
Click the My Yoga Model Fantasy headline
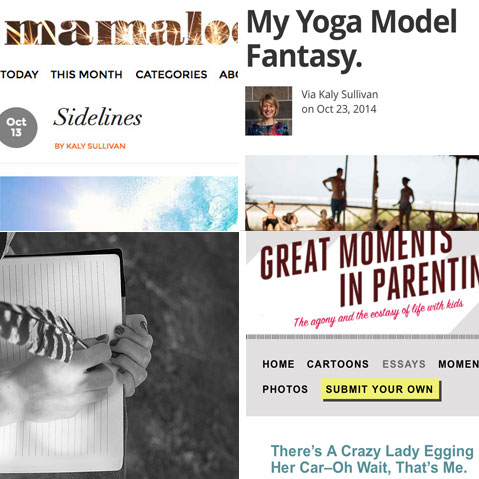(352, 38)
